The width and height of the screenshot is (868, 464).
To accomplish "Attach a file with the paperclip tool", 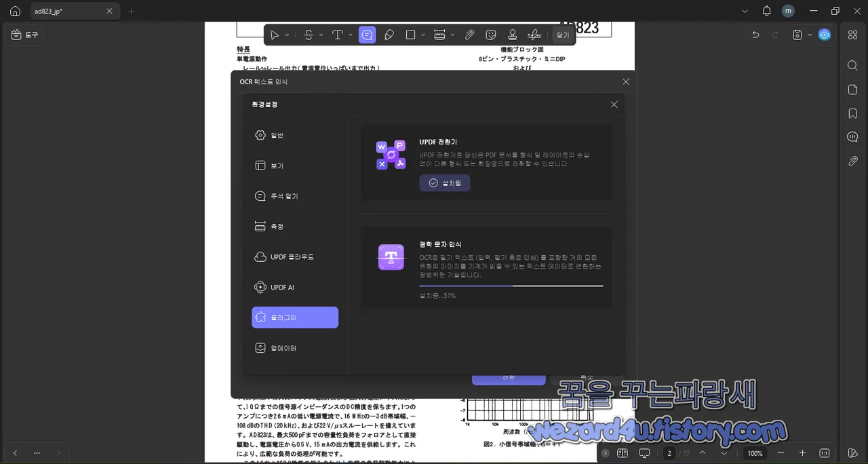I will [469, 35].
